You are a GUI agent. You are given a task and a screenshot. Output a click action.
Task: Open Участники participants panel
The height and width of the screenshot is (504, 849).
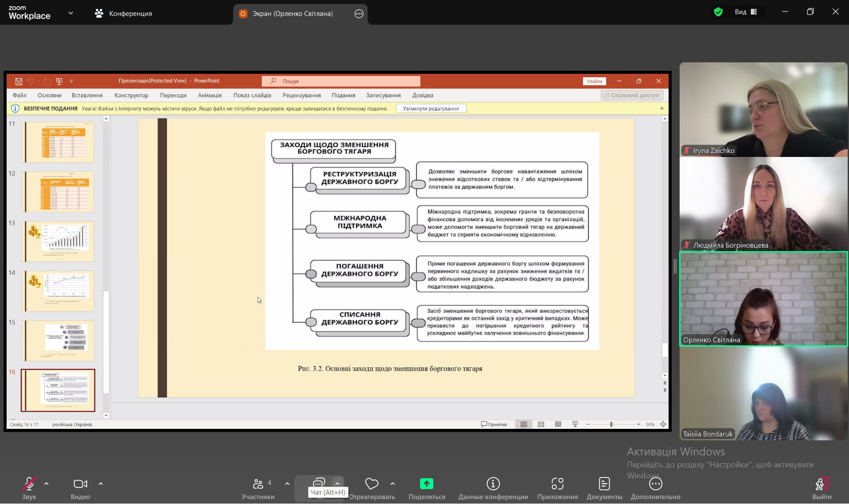coord(258,484)
